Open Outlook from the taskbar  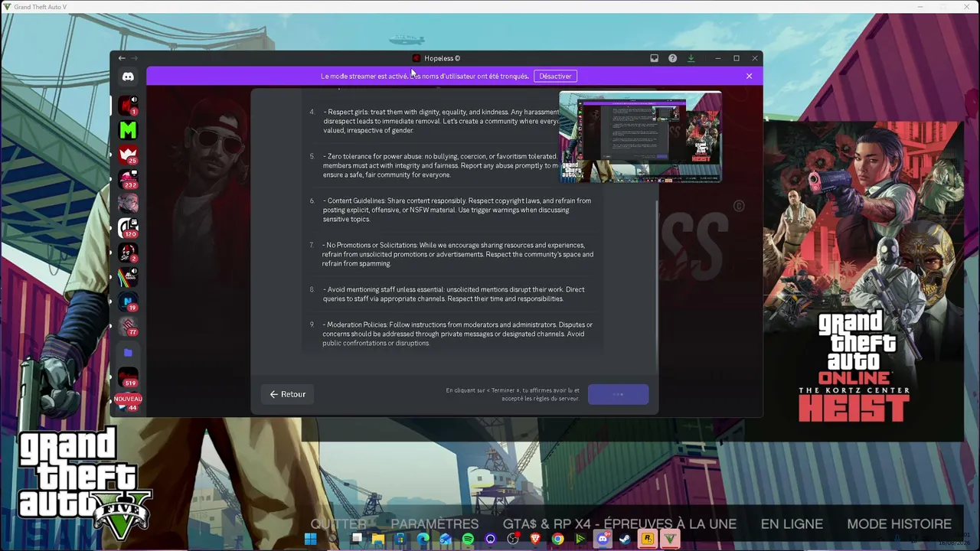pyautogui.click(x=446, y=540)
